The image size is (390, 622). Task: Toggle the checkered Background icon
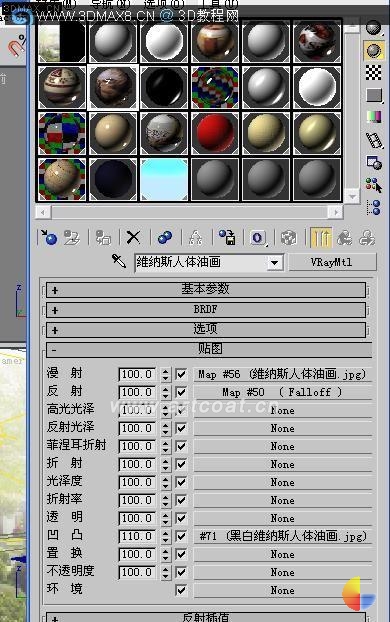tap(374, 73)
